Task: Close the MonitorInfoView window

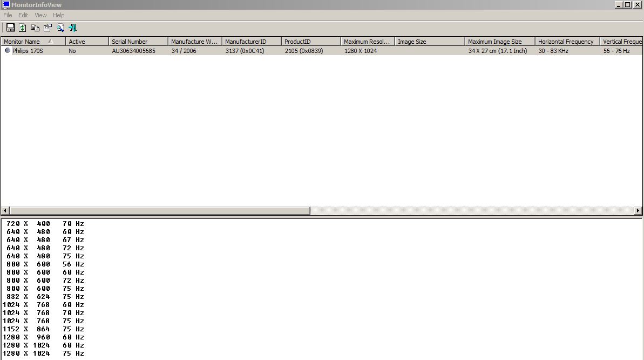Action: [638, 4]
